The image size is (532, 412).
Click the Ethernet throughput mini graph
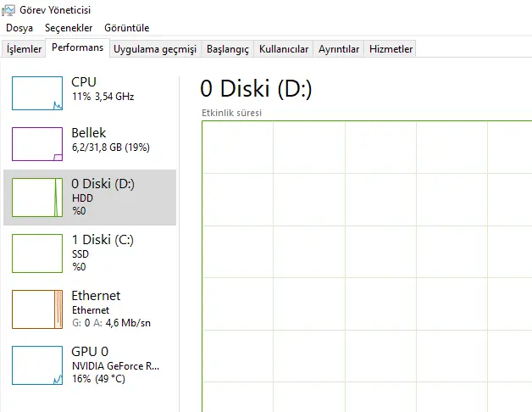click(37, 309)
